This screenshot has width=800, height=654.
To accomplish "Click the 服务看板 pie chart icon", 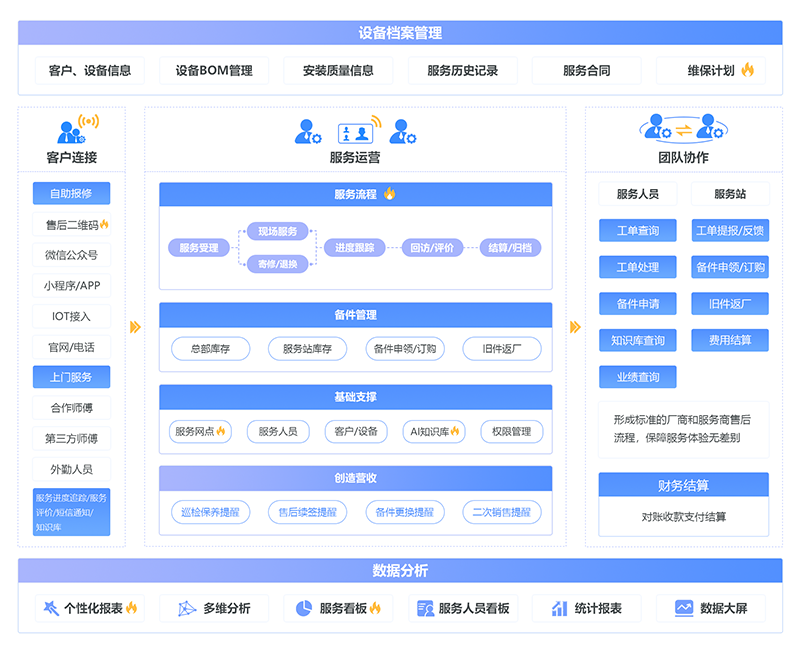I will [304, 608].
